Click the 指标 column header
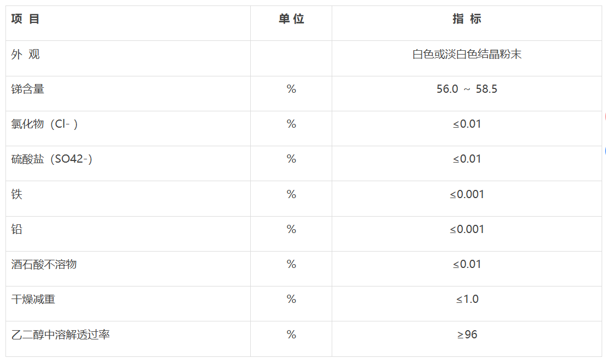 pyautogui.click(x=467, y=19)
